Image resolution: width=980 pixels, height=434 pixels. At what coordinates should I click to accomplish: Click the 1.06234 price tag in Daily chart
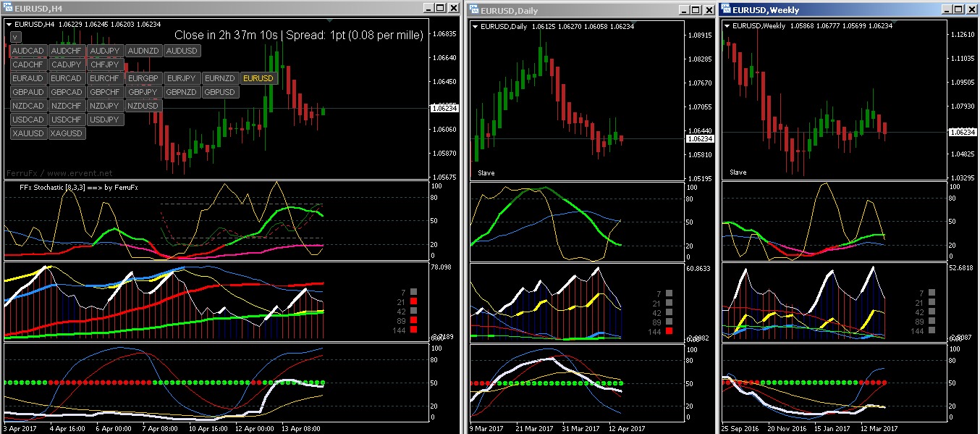698,138
